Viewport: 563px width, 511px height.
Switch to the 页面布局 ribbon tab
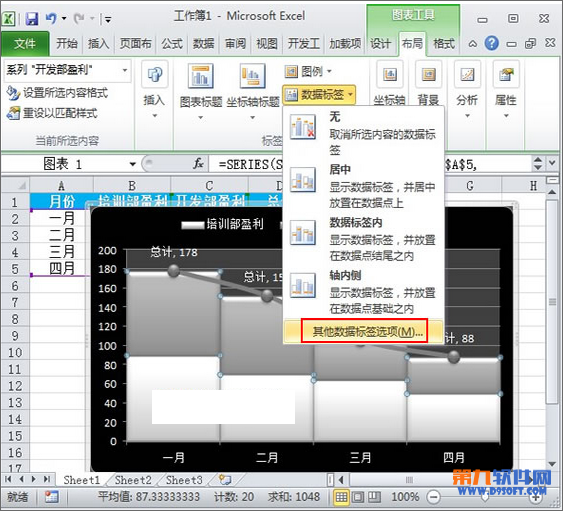(135, 44)
